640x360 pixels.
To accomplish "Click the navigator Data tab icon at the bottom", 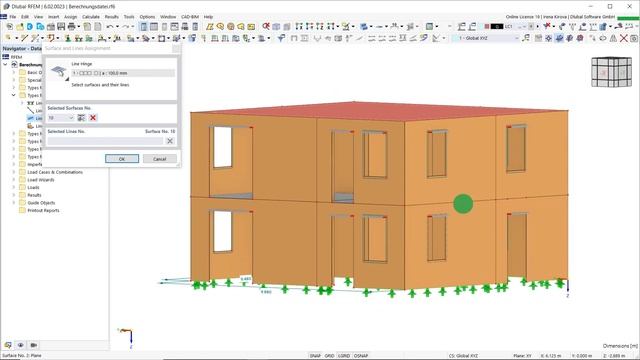I will (x=8, y=345).
